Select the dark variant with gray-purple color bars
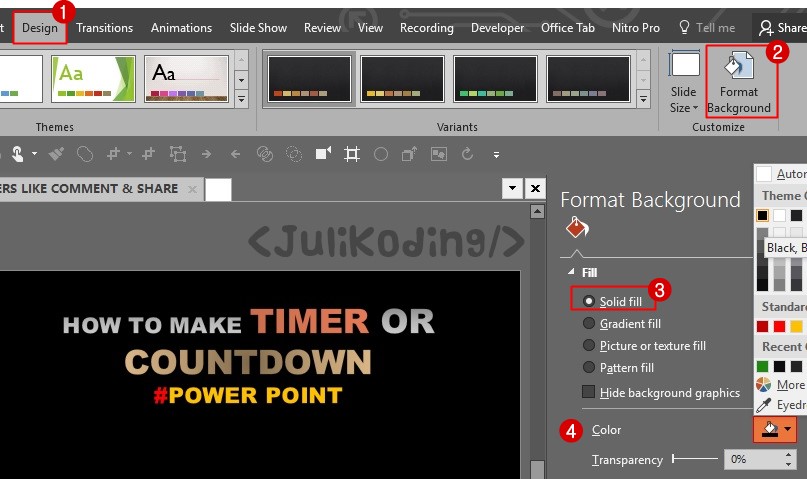Image resolution: width=807 pixels, height=479 pixels. tap(588, 79)
